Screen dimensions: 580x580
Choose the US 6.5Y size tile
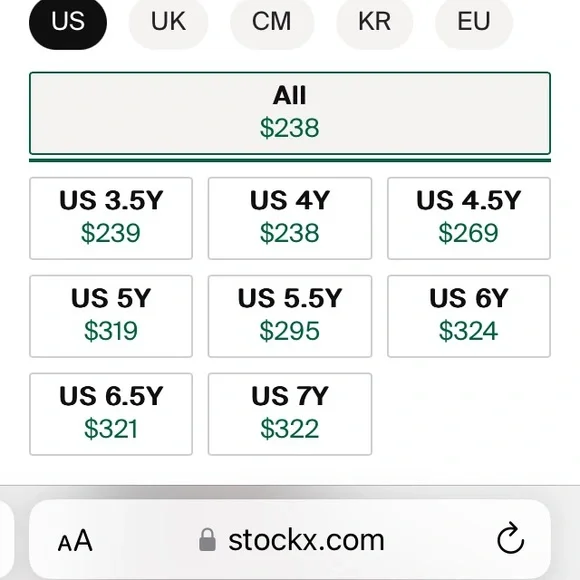tap(111, 414)
